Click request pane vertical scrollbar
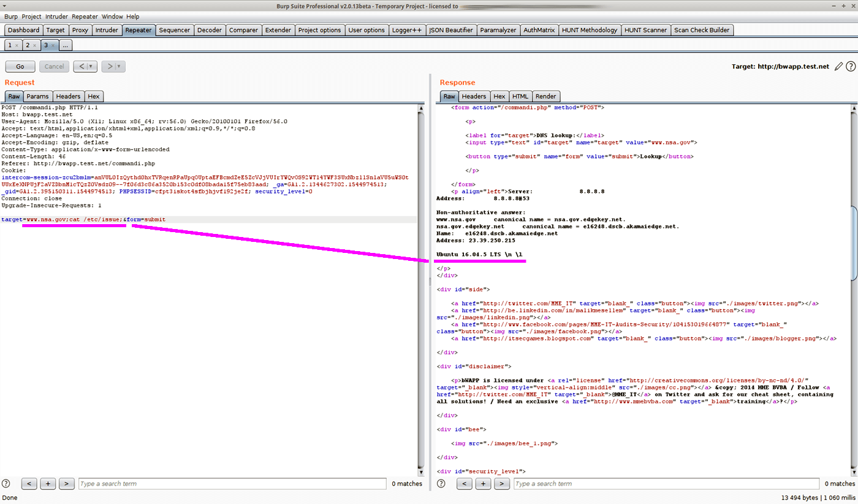Viewport: 858px width, 504px height. tap(420, 291)
